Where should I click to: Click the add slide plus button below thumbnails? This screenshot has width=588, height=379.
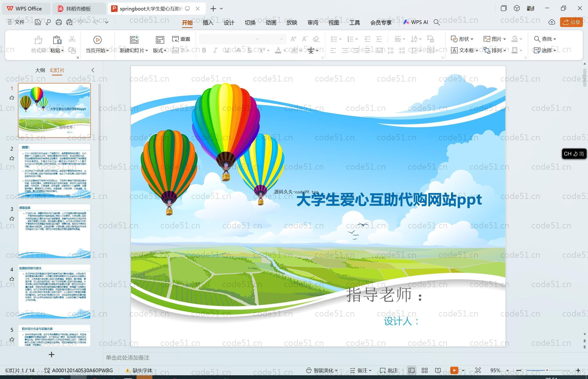[x=52, y=355]
